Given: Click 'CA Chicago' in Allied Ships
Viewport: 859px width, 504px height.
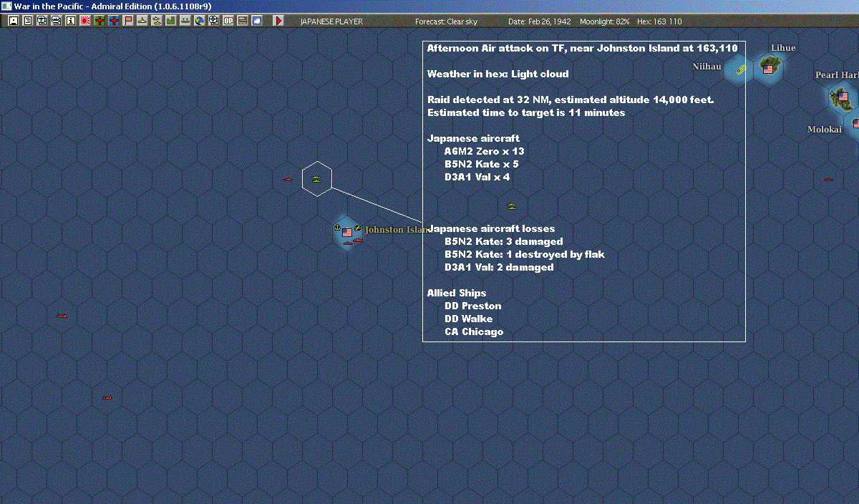Looking at the screenshot, I should coord(474,331).
